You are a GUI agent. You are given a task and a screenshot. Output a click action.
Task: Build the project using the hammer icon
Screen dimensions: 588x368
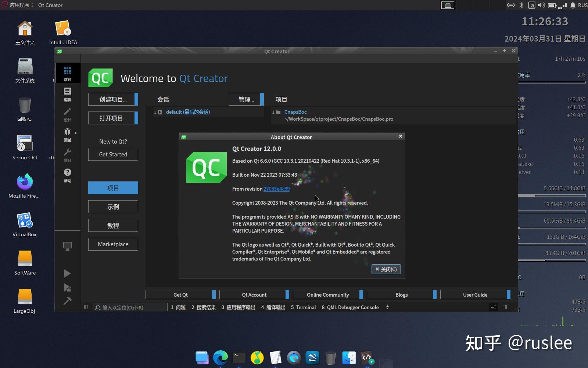click(x=67, y=301)
